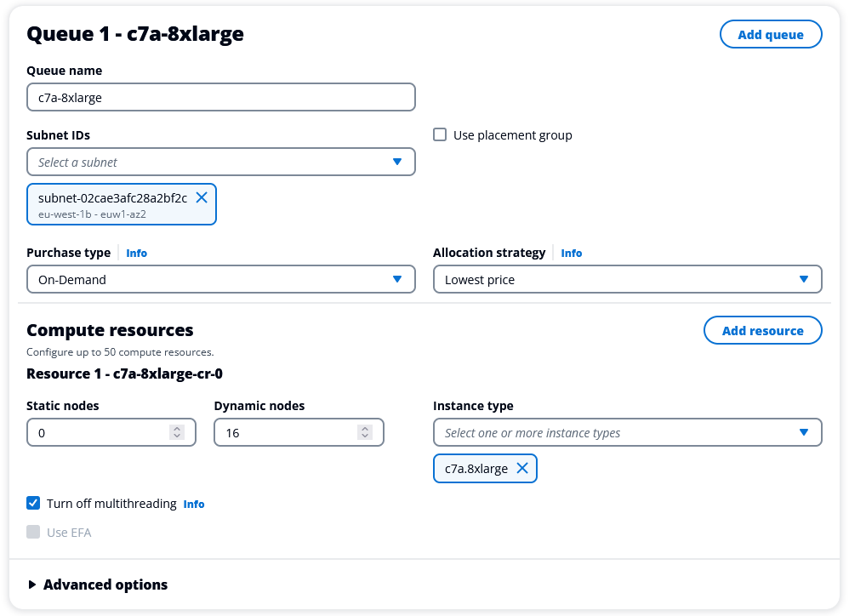Click the Dynamic nodes number field
This screenshot has height=616, width=849.
(x=285, y=432)
